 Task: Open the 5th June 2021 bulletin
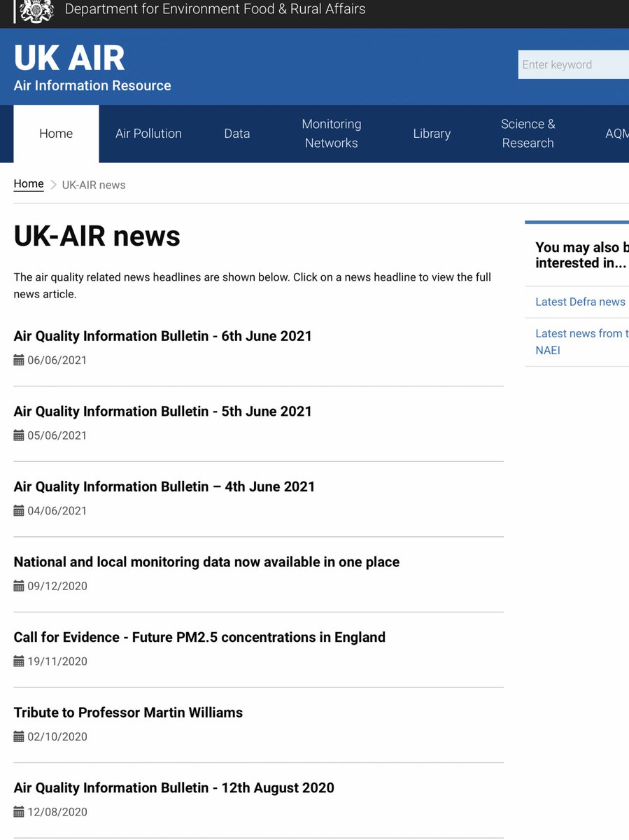click(163, 411)
